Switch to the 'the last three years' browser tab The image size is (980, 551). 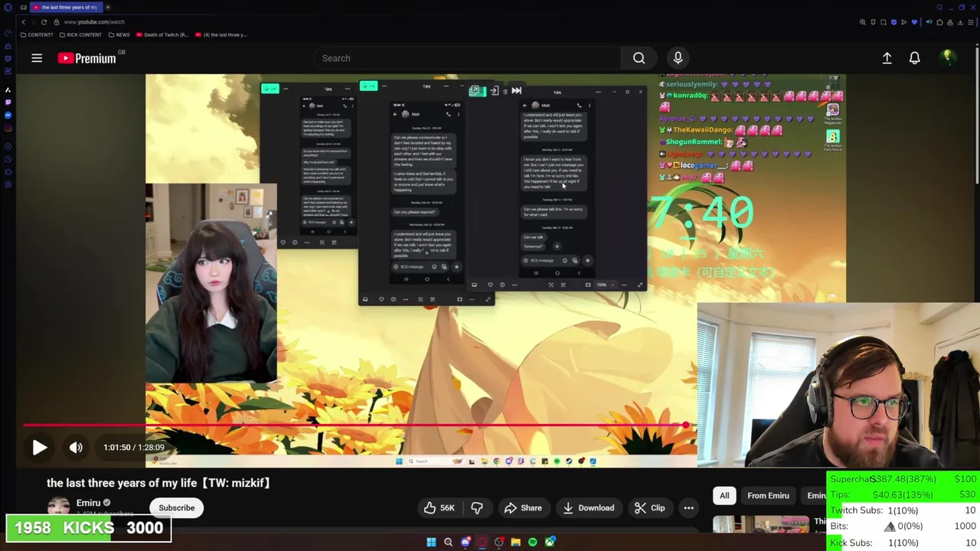(65, 7)
